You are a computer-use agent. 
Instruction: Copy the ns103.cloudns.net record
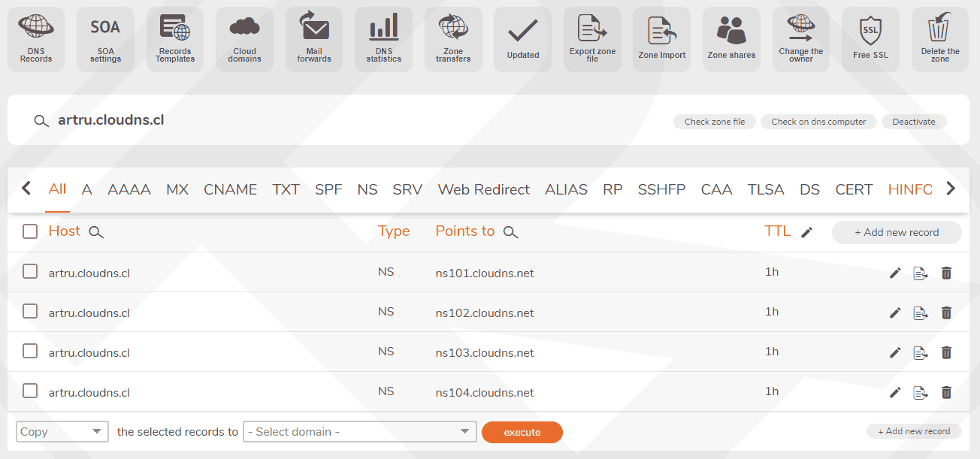[921, 352]
